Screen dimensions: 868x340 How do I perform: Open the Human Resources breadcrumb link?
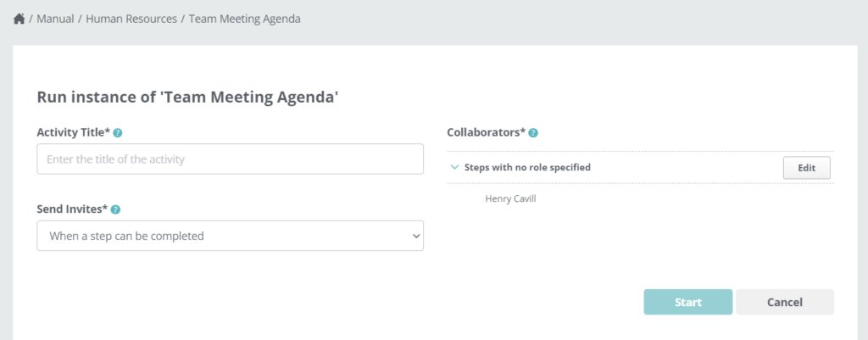coord(131,19)
